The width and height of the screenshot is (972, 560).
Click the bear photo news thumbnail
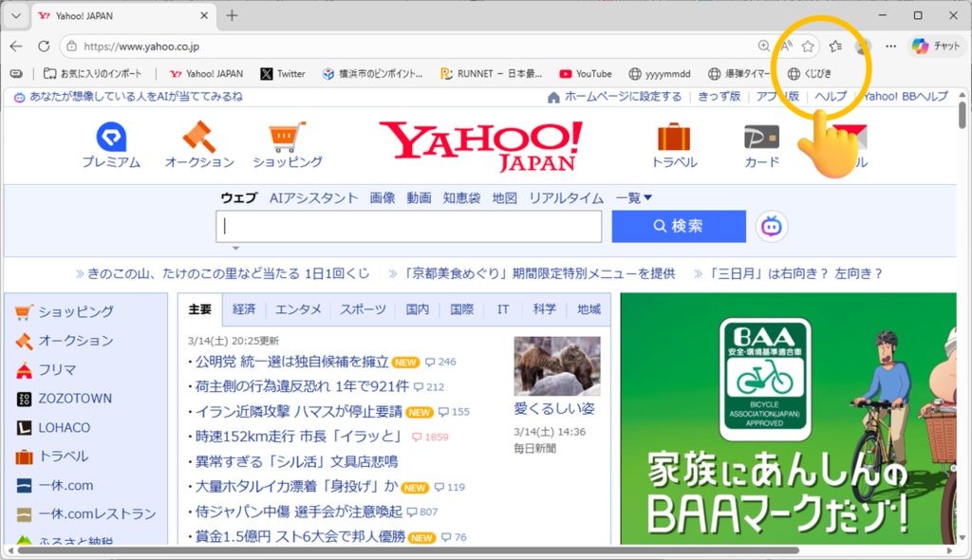(x=557, y=365)
